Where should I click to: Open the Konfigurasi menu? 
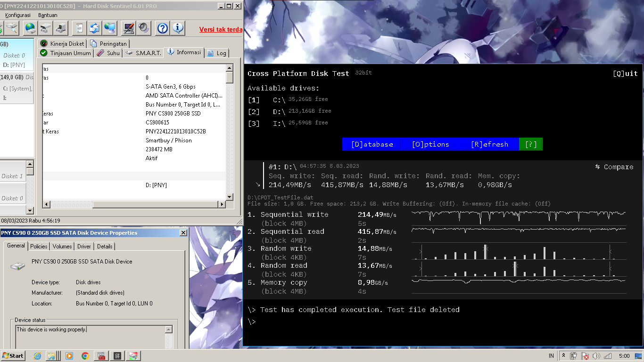pos(18,15)
